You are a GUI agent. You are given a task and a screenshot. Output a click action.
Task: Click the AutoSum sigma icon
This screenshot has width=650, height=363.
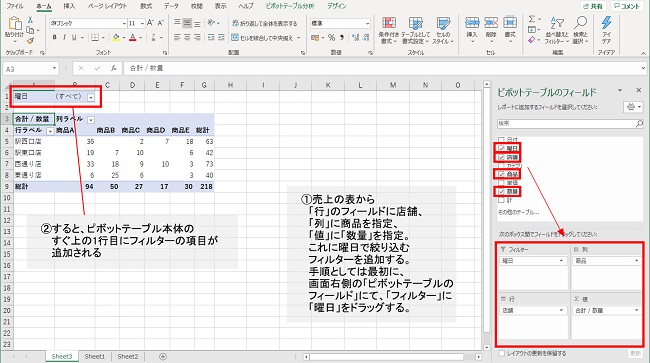click(x=532, y=19)
